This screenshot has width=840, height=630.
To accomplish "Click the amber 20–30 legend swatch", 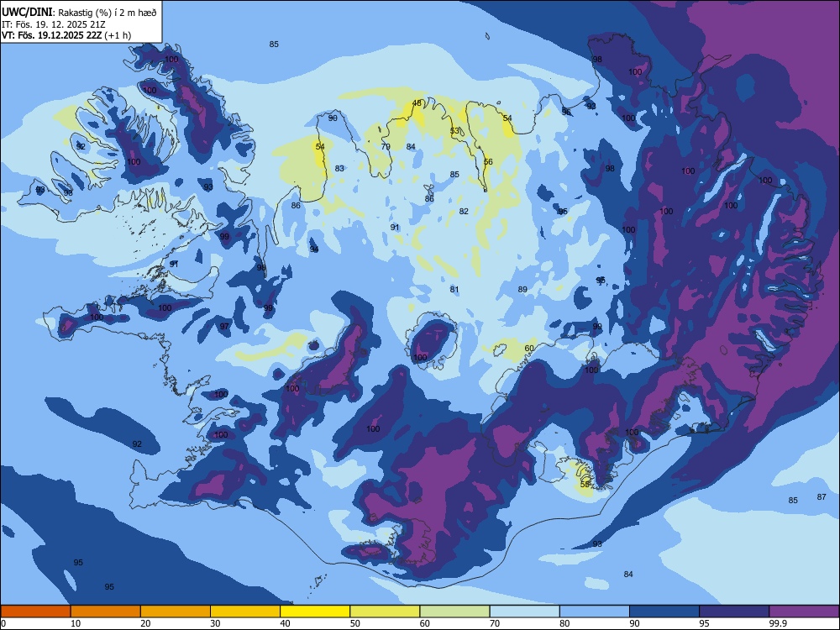I will tap(176, 612).
